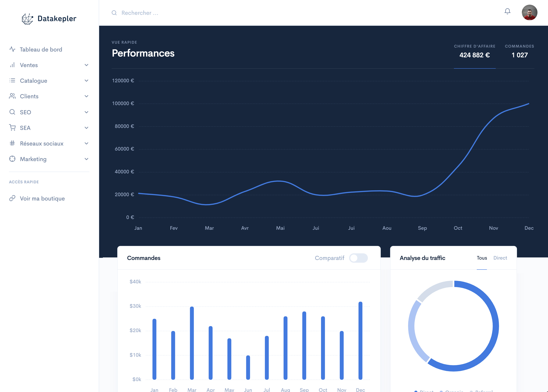Screen dimensions: 548x392
Task: Click the notification bell icon
Action: click(x=507, y=11)
